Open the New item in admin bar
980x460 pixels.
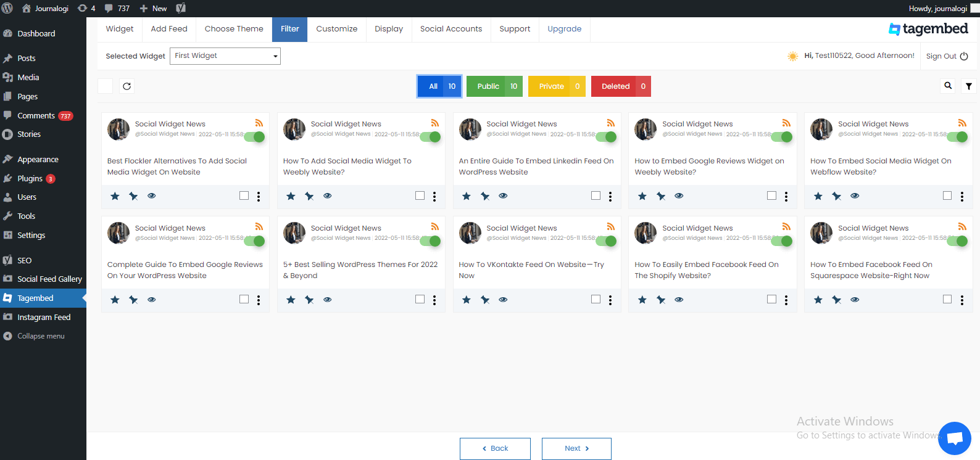(153, 9)
